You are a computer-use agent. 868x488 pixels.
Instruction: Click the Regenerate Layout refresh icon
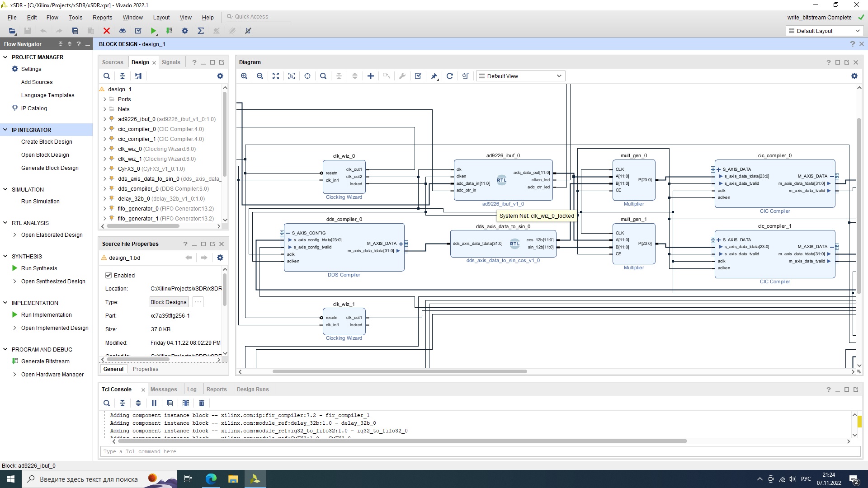click(x=450, y=76)
